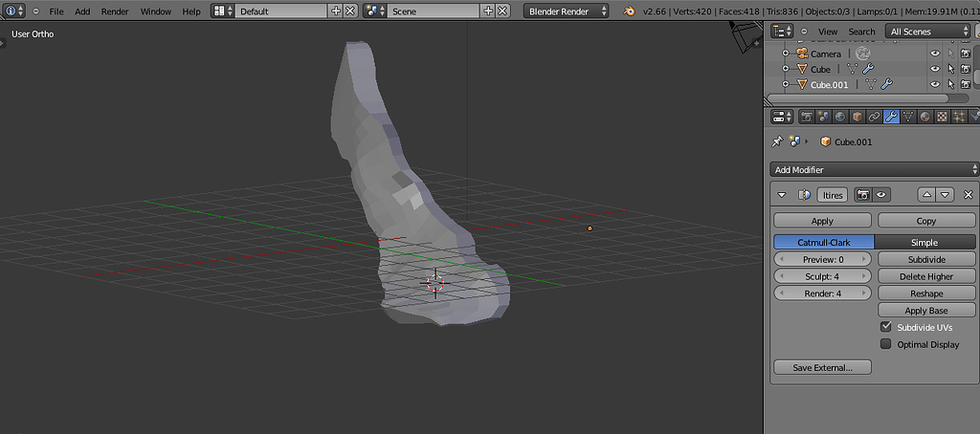The width and height of the screenshot is (980, 434).
Task: Toggle Cube visibility eye in outliner
Action: click(935, 69)
